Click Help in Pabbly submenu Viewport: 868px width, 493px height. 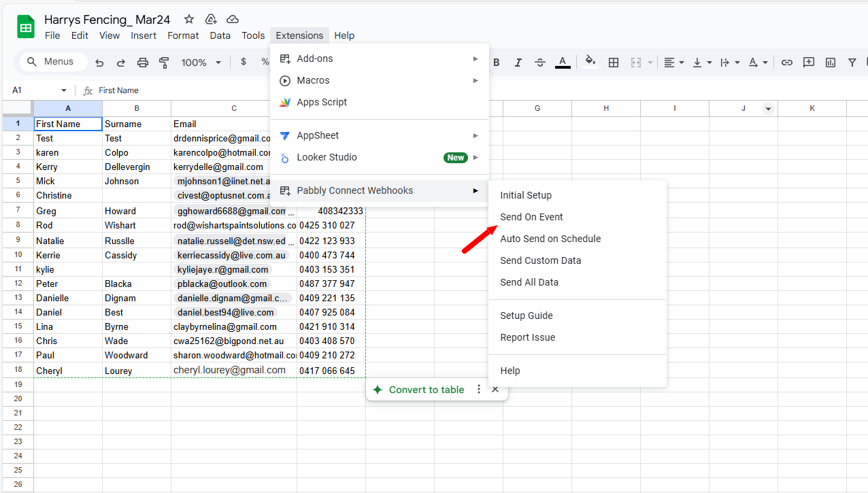click(x=578, y=371)
